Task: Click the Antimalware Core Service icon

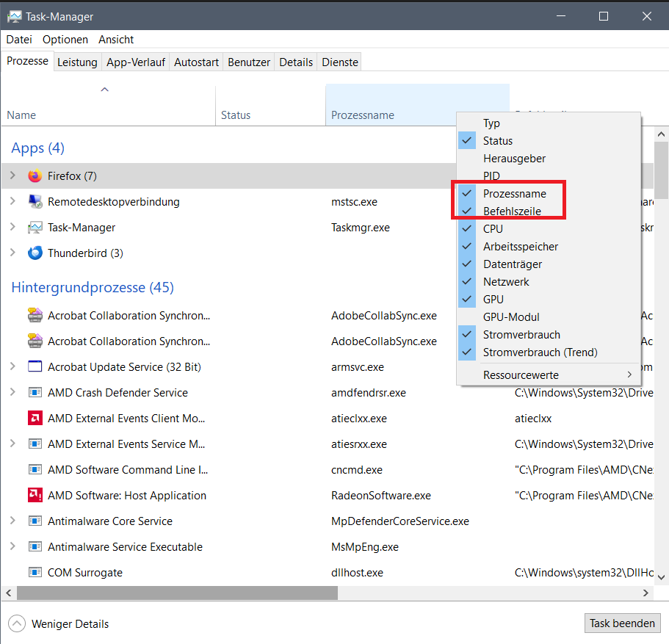Action: (x=35, y=521)
